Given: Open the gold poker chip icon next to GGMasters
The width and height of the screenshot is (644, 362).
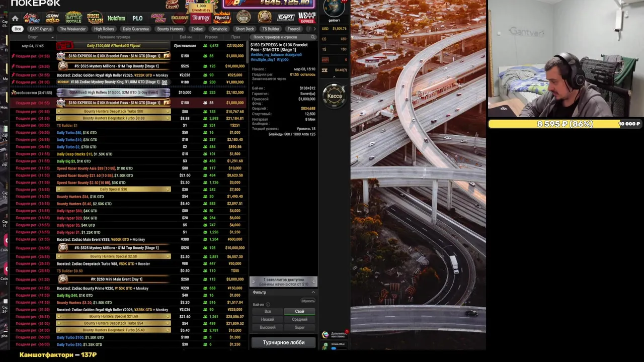Looking at the screenshot, I should click(x=265, y=17).
